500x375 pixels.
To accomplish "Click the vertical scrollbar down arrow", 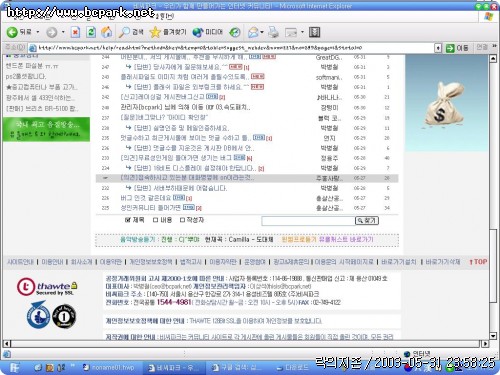I will click(x=493, y=336).
